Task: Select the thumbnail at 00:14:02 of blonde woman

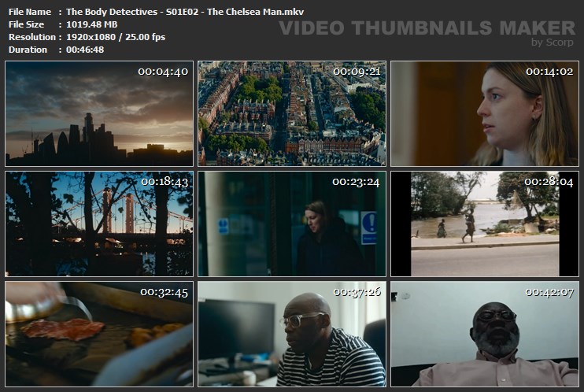Action: click(x=485, y=113)
